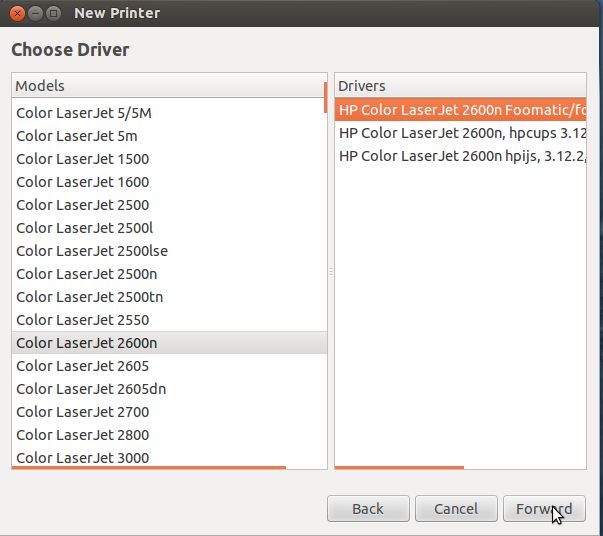Click the Cancel button
This screenshot has height=536, width=603.
[x=456, y=509]
